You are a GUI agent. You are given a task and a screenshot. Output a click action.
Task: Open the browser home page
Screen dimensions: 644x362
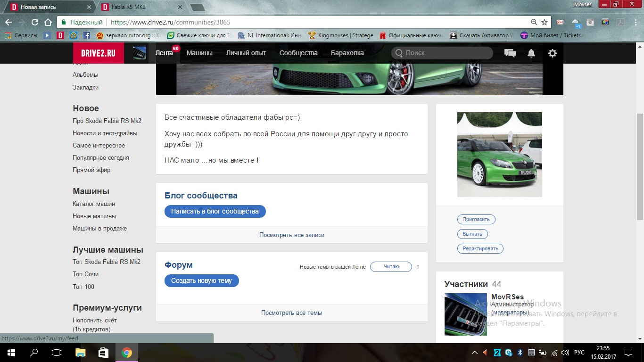48,22
